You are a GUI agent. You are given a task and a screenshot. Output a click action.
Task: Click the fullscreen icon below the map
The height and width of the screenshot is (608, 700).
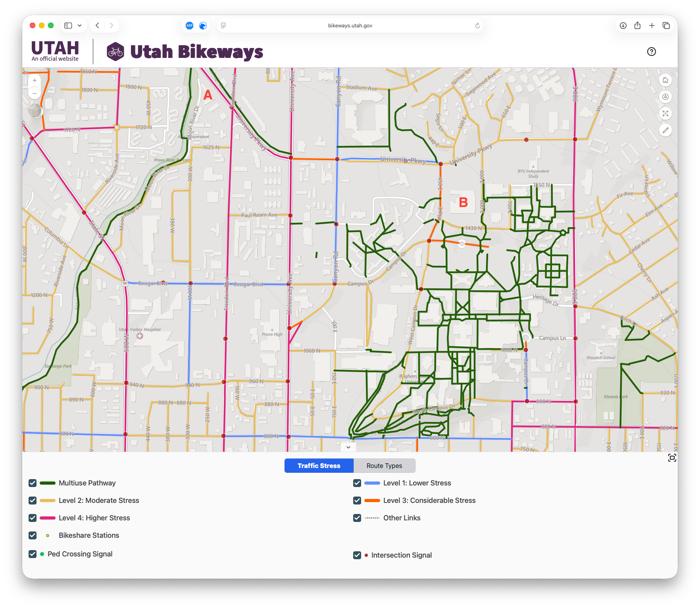pyautogui.click(x=672, y=458)
